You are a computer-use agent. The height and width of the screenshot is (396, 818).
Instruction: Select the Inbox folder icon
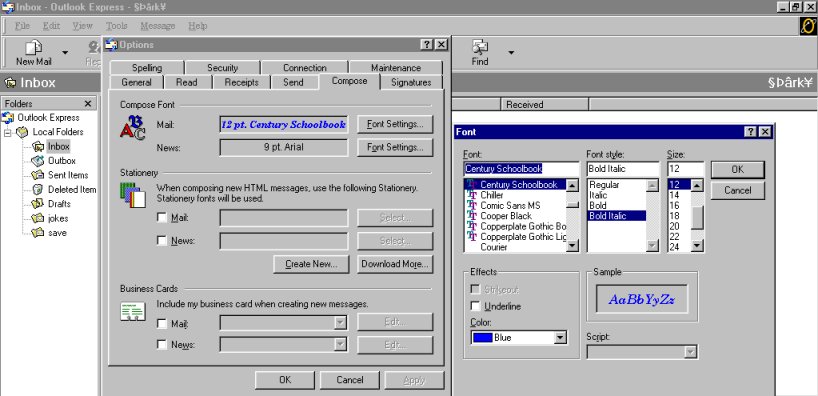(38, 147)
